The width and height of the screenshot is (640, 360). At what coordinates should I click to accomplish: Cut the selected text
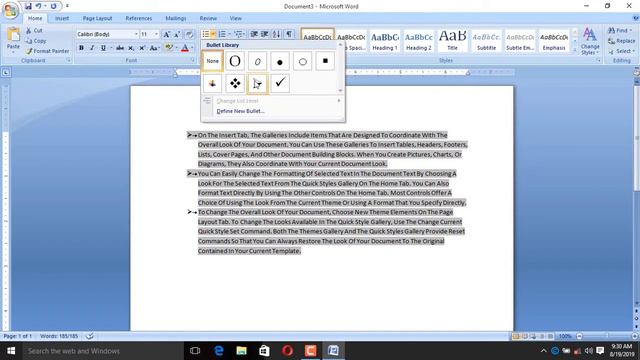pos(34,31)
